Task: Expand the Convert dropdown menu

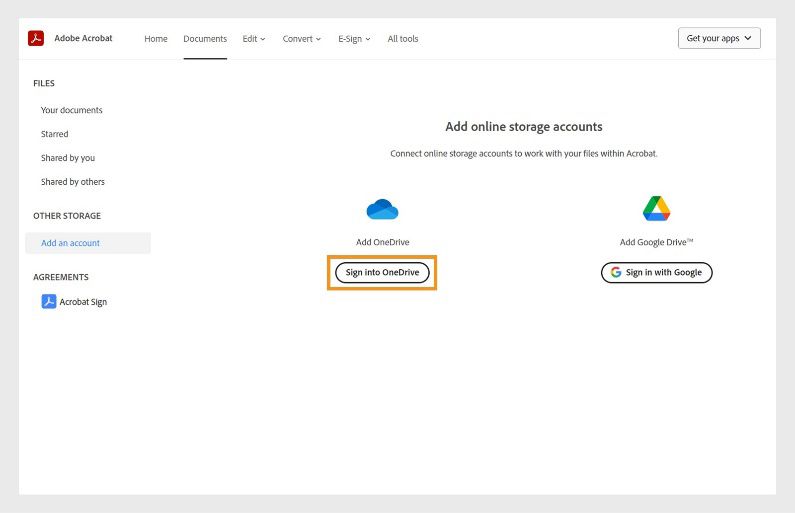Action: tap(302, 39)
